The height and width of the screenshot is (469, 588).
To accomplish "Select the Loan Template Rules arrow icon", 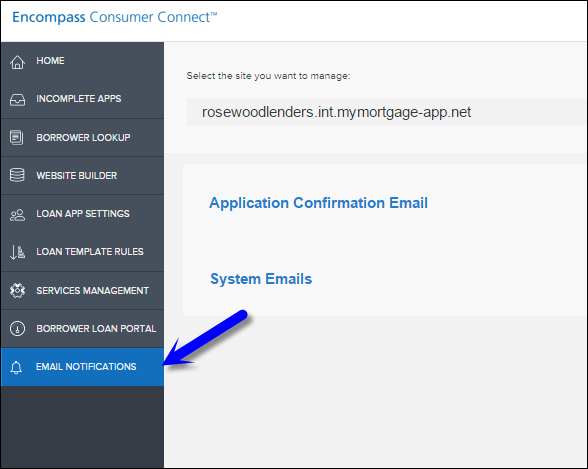I will click(17, 252).
